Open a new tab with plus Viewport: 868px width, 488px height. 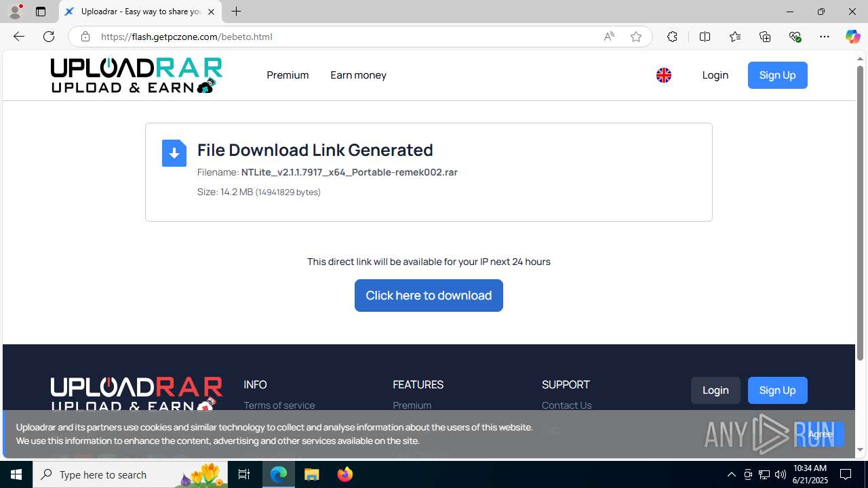236,12
